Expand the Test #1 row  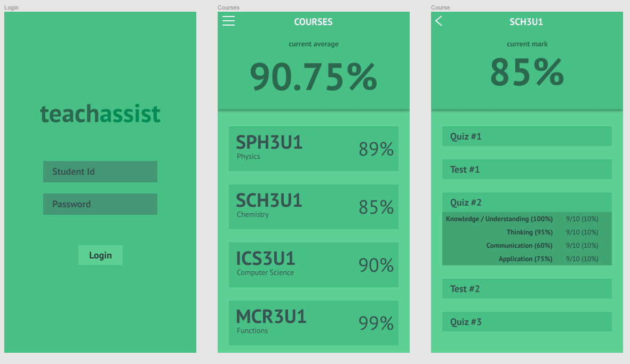click(x=527, y=169)
